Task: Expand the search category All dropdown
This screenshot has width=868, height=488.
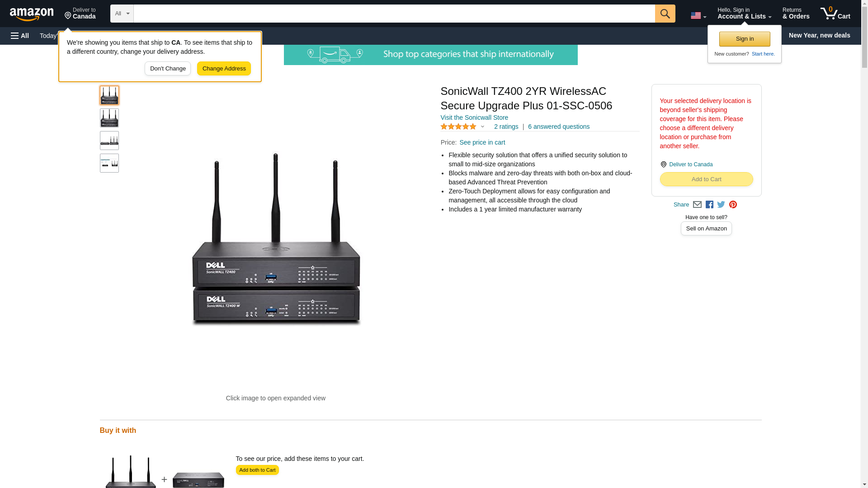Action: coord(122,14)
